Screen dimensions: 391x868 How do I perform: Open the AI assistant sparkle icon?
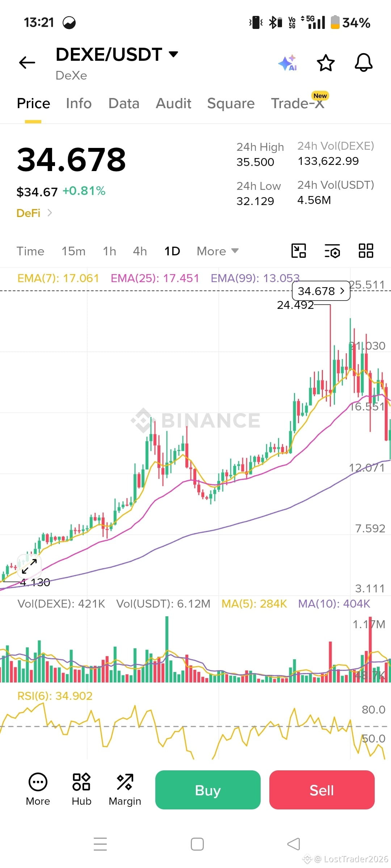[x=287, y=63]
